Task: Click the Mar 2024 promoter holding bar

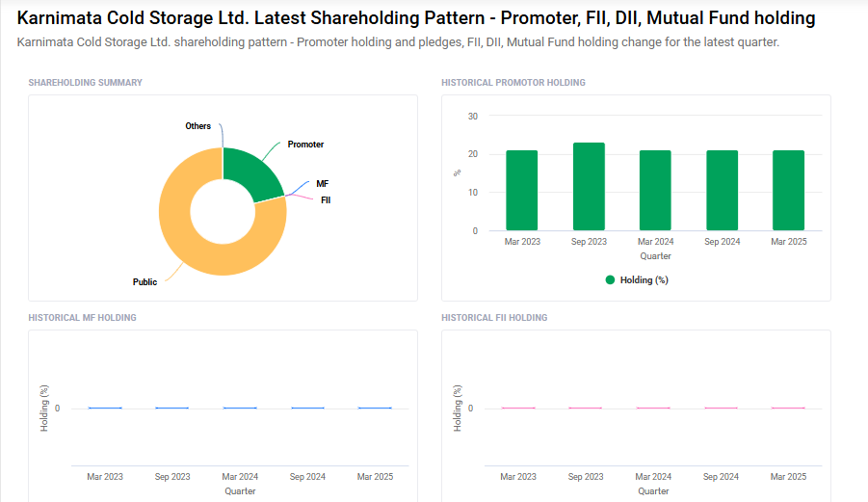Action: [655, 191]
